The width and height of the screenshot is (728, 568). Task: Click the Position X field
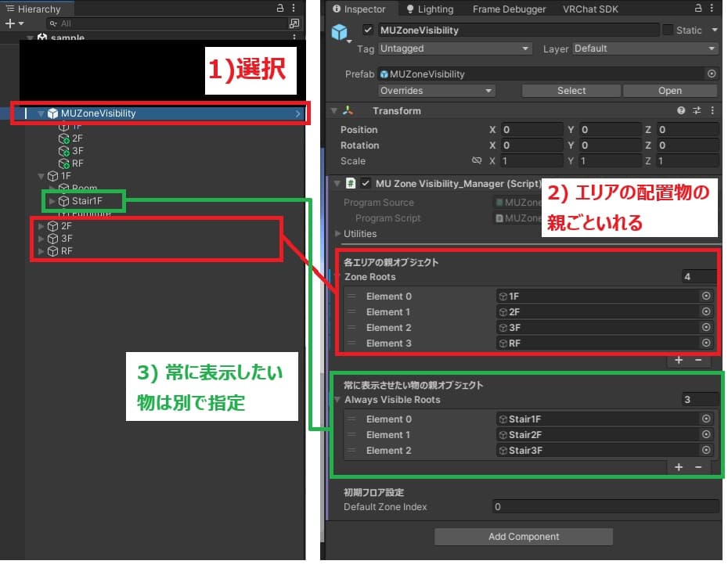click(532, 129)
